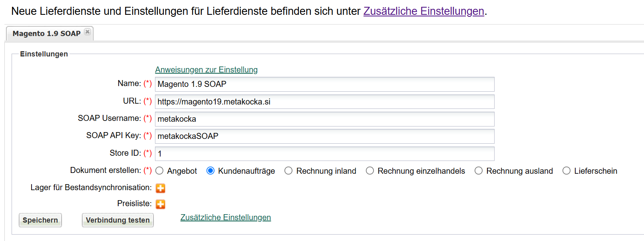Image resolution: width=644 pixels, height=241 pixels.
Task: Focus the Name input field
Action: (x=325, y=84)
